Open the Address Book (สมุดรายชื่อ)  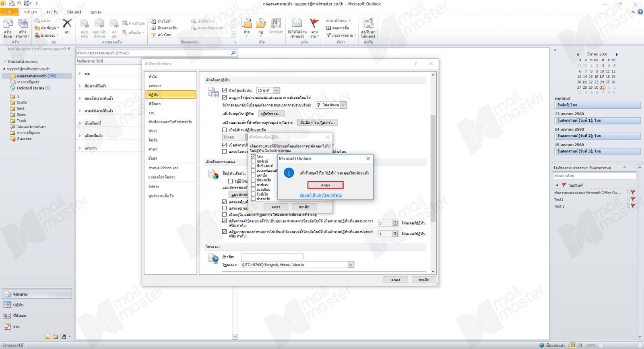[338, 28]
